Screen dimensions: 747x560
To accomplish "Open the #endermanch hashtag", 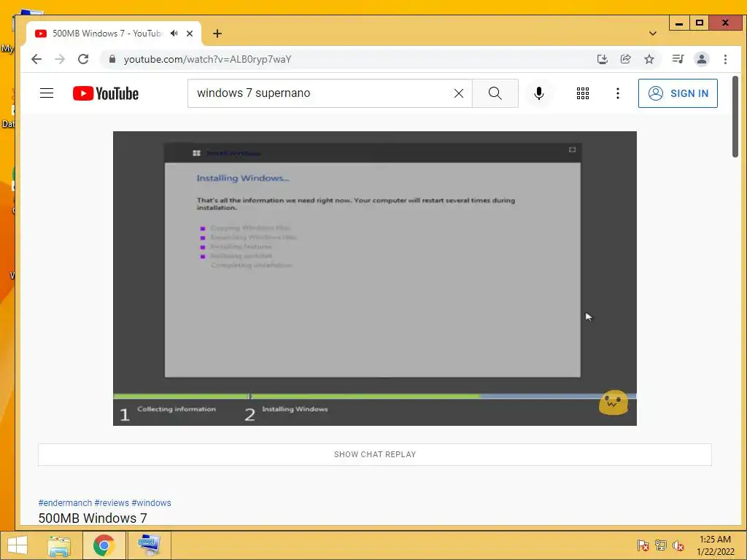I will tap(65, 503).
